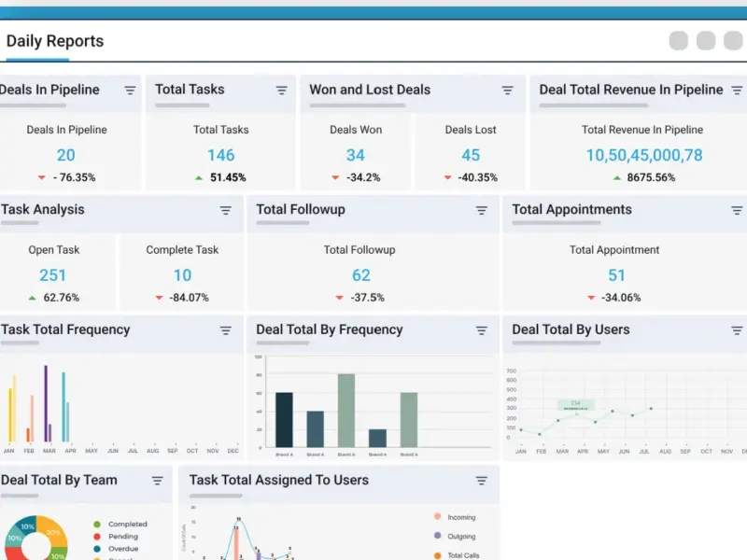Click the tallest bar in Deal Total By Frequency
The width and height of the screenshot is (747, 560).
pyautogui.click(x=346, y=411)
